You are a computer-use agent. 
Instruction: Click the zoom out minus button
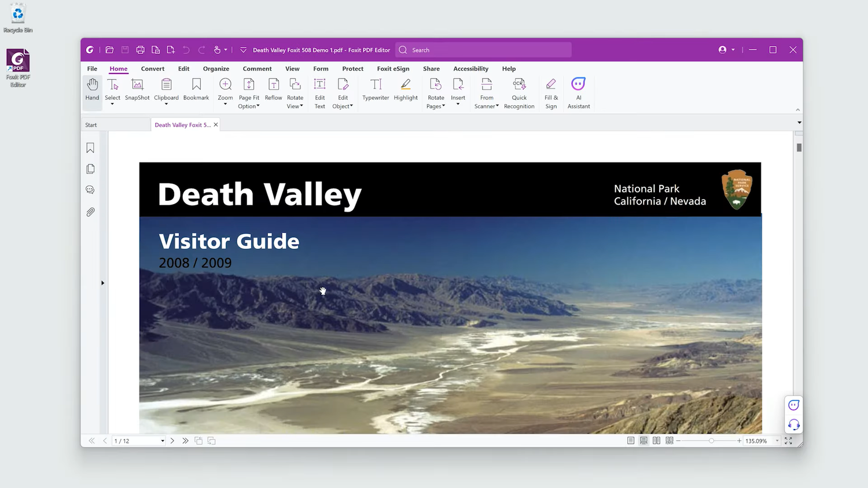point(678,441)
